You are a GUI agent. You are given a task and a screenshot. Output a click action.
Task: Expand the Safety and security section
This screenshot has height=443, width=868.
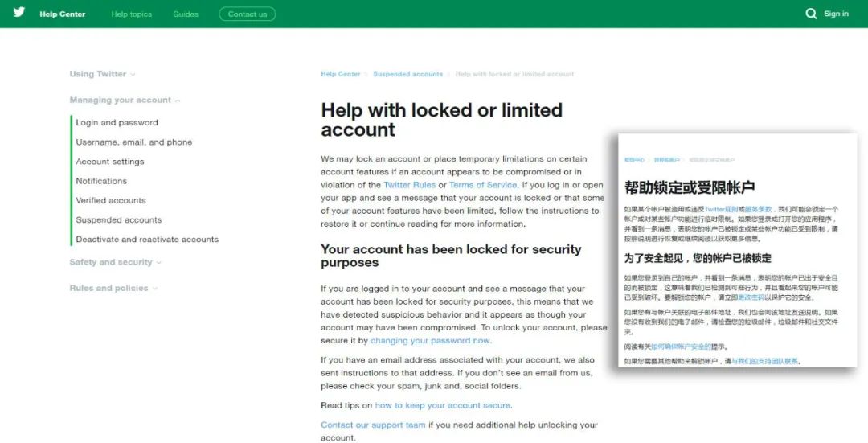click(x=115, y=262)
